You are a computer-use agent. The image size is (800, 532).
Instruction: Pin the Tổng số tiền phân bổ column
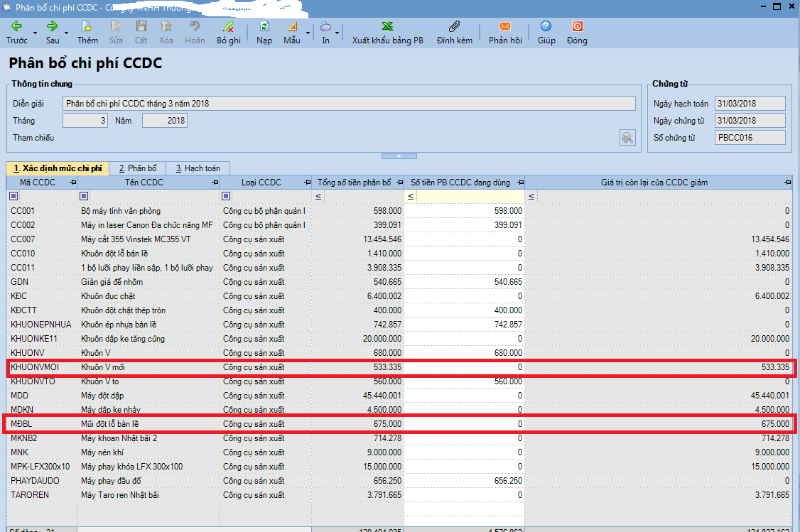pos(399,183)
